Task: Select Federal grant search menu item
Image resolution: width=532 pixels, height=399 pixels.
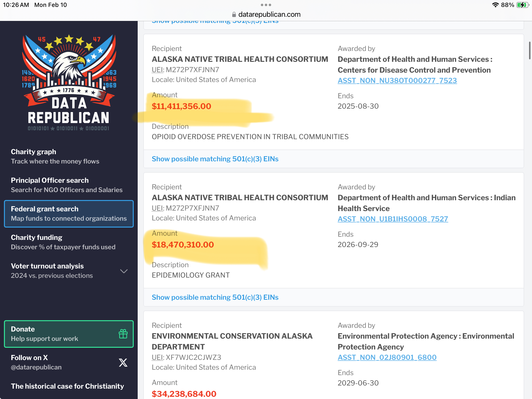Action: coord(69,214)
